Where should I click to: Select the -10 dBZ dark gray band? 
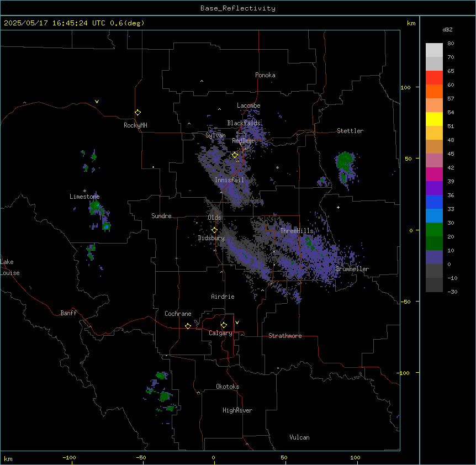pyautogui.click(x=434, y=285)
